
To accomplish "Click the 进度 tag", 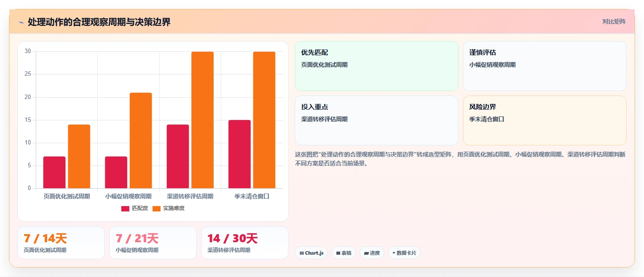I will (x=372, y=253).
